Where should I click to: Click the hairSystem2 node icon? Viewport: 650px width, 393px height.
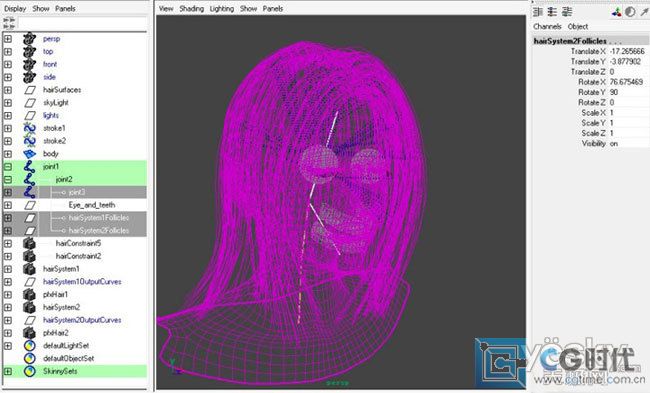(29, 308)
